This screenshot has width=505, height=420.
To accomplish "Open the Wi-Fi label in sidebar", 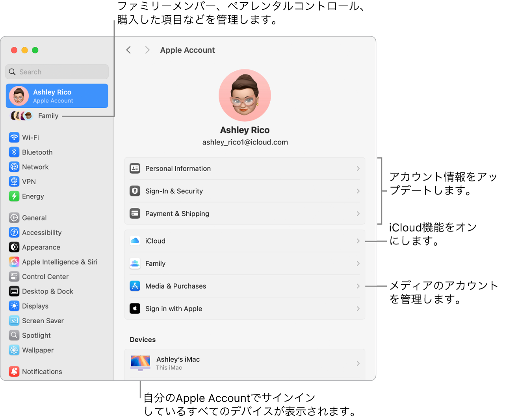I will [x=30, y=137].
